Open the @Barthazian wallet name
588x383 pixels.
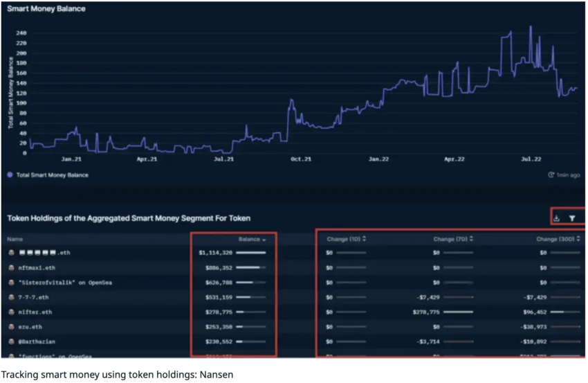[37, 341]
